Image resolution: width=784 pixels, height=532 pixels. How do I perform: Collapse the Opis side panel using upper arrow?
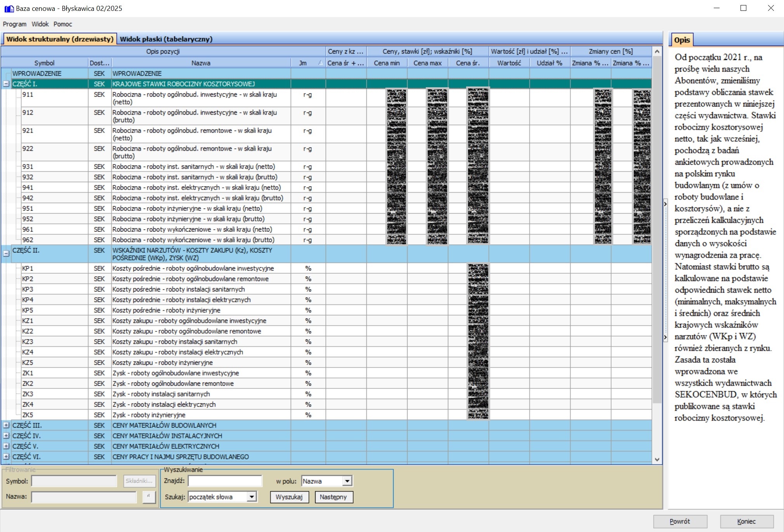[665, 204]
